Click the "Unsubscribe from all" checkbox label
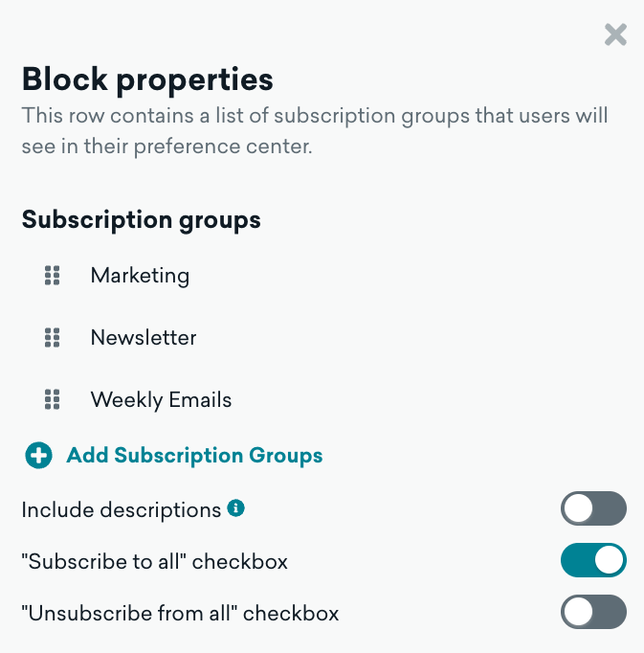644x653 pixels. pyautogui.click(x=180, y=613)
